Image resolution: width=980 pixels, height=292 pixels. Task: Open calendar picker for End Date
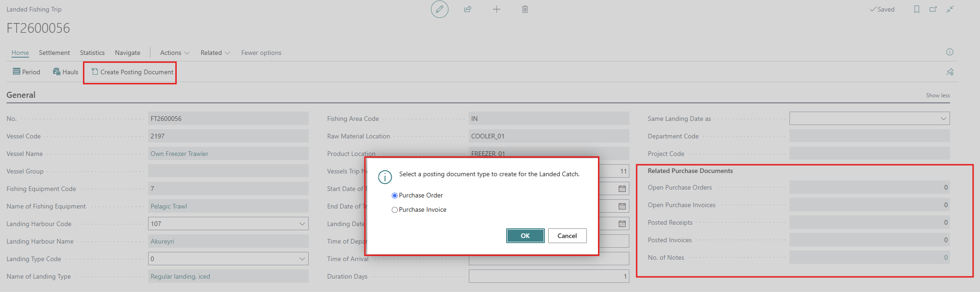point(622,206)
